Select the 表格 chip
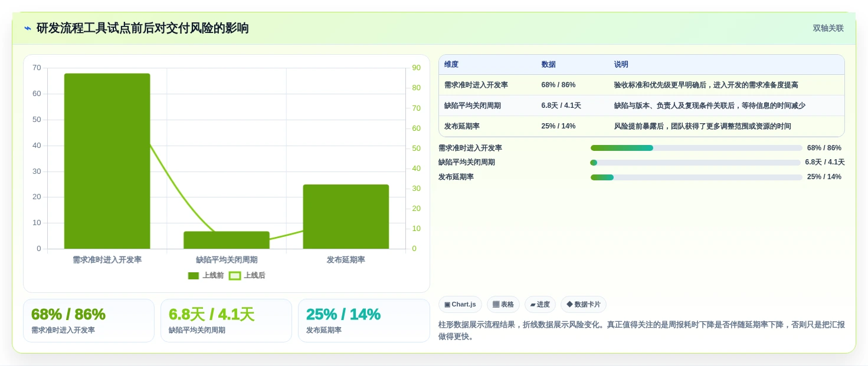868x366 pixels. [x=503, y=304]
